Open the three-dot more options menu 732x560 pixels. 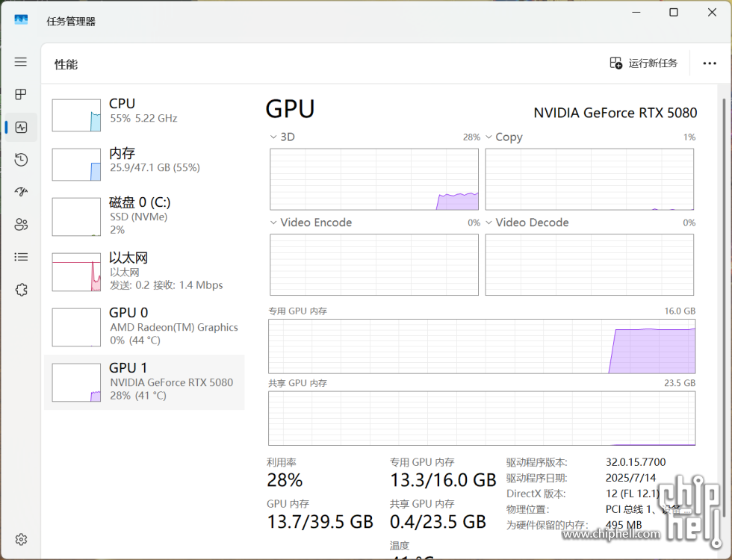(x=710, y=63)
